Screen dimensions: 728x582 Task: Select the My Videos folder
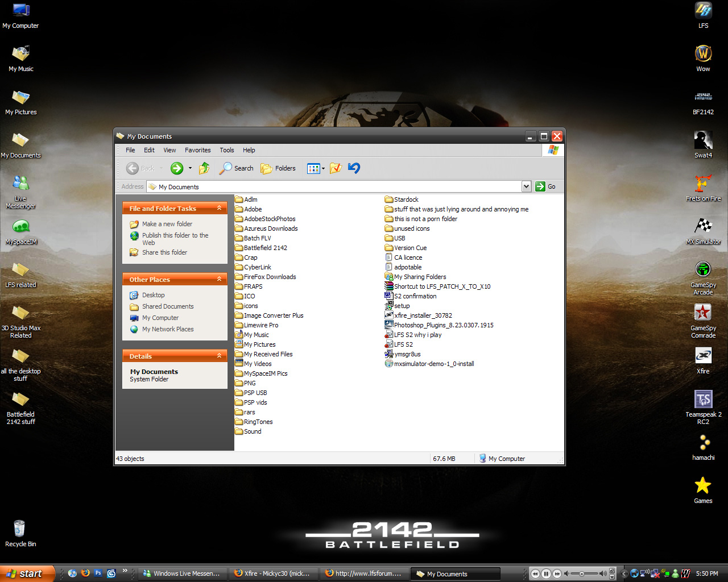click(x=253, y=364)
